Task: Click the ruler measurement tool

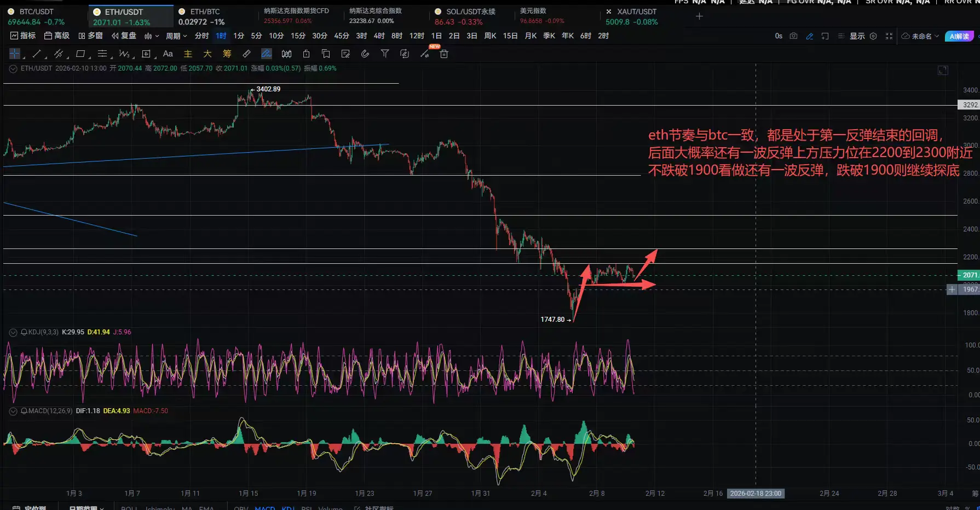Action: (x=247, y=54)
